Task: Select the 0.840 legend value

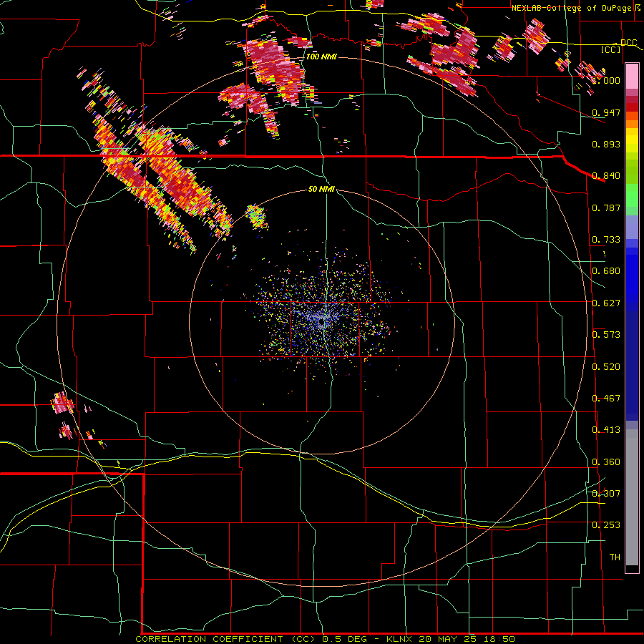Action: pos(606,176)
